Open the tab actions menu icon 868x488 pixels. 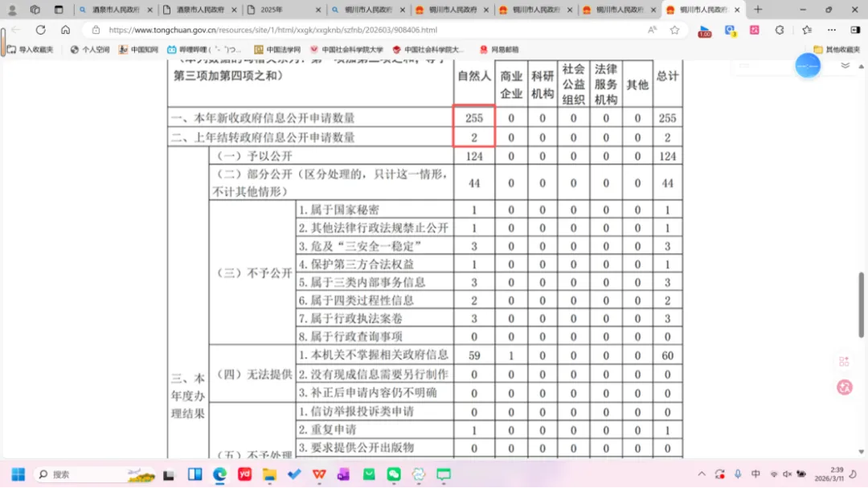59,10
